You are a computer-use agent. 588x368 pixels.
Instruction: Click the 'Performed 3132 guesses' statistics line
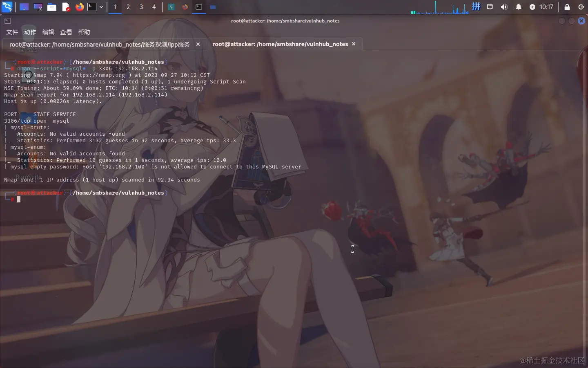coord(120,141)
